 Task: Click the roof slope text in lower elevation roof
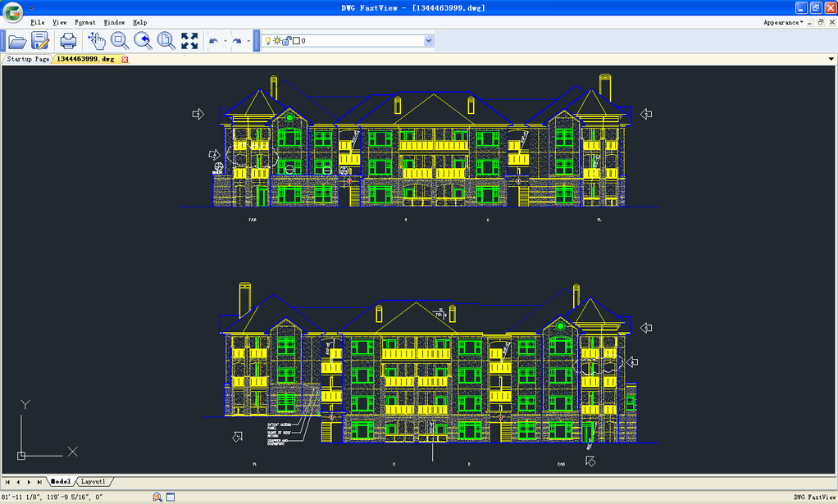point(439,313)
